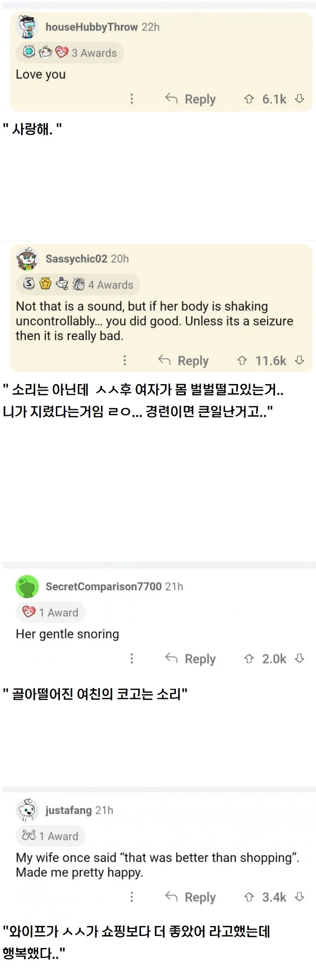This screenshot has height=980, width=316.
Task: Downvote the comment with 3.4k votes
Action: (299, 897)
